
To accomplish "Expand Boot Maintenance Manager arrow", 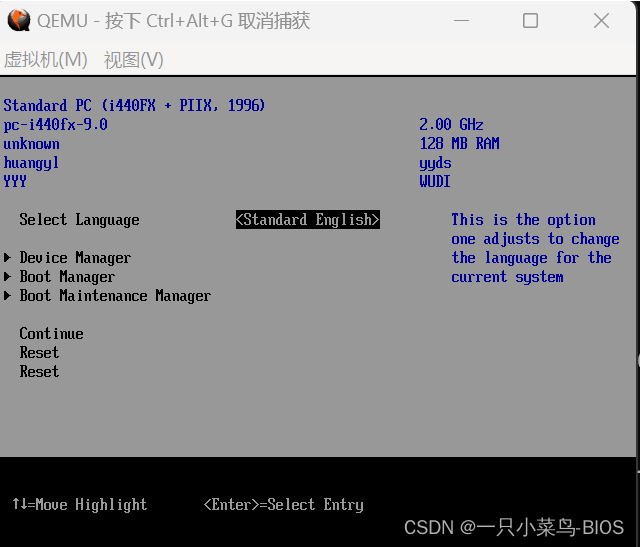I will coord(7,296).
